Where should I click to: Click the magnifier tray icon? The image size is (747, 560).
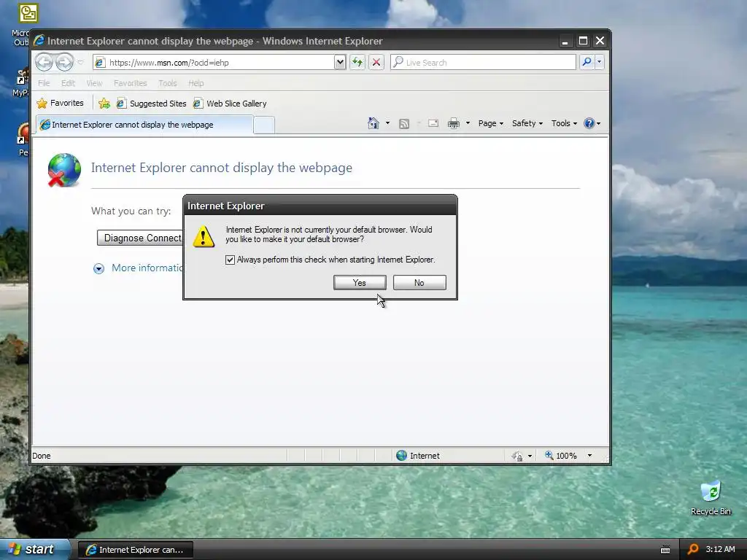693,549
